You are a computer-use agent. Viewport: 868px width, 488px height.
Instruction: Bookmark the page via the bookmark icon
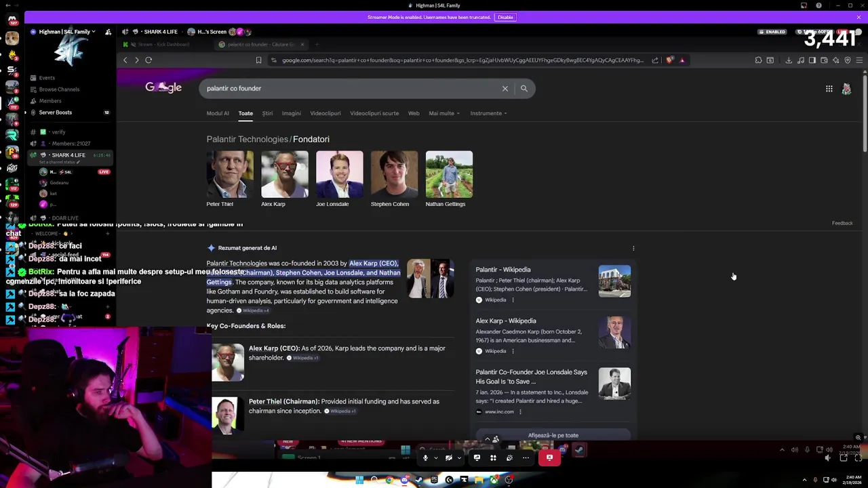258,60
